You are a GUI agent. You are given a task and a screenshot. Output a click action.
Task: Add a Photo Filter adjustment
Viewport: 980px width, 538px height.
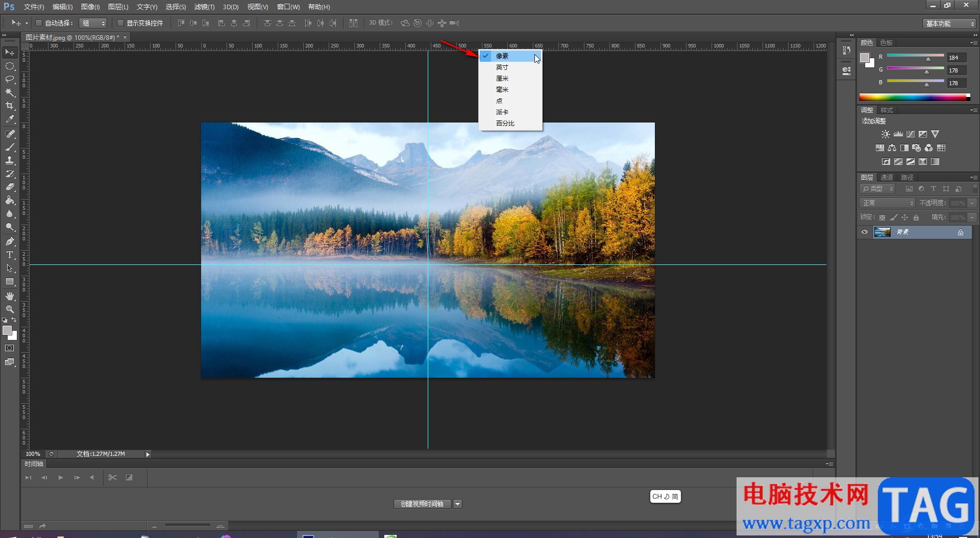point(917,148)
